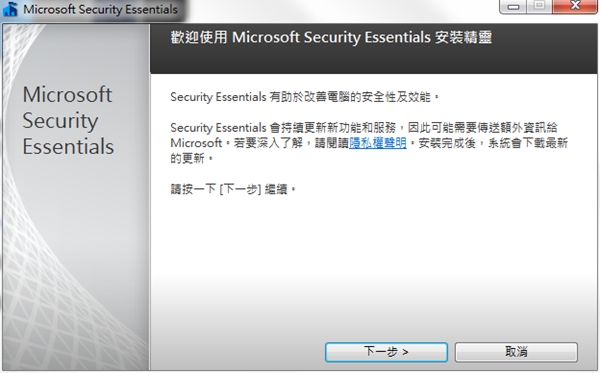This screenshot has height=373, width=600.
Task: Click the word Essentials in the left sidebar
Action: click(68, 147)
